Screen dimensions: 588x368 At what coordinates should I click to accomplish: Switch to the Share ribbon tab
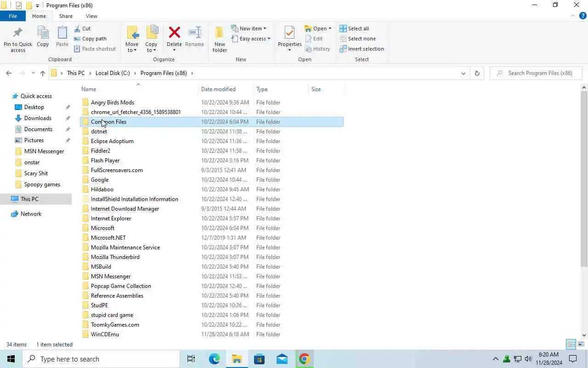[x=66, y=16]
